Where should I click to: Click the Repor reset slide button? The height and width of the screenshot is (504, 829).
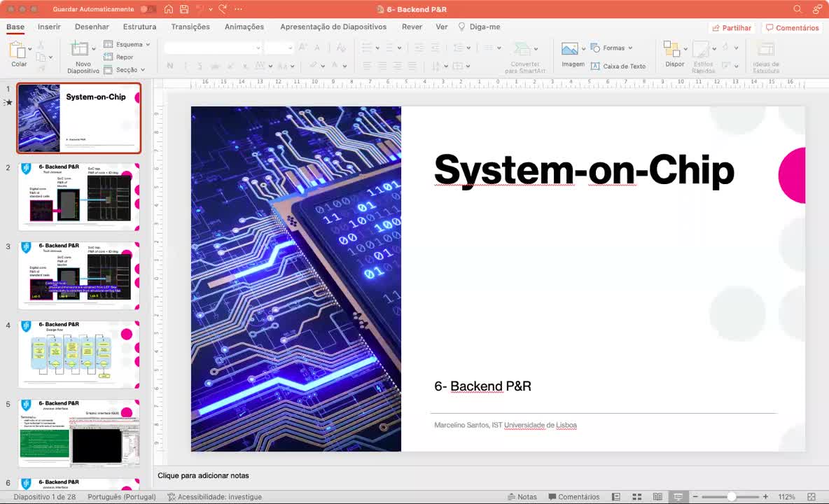pos(119,57)
